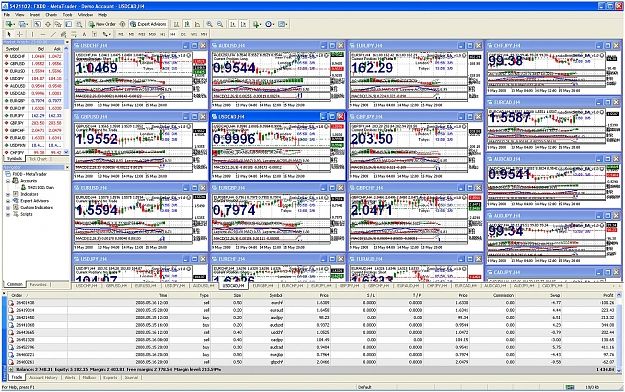625x392 pixels.
Task: Select the EURGBP,H4 chart tab
Action: [262, 286]
